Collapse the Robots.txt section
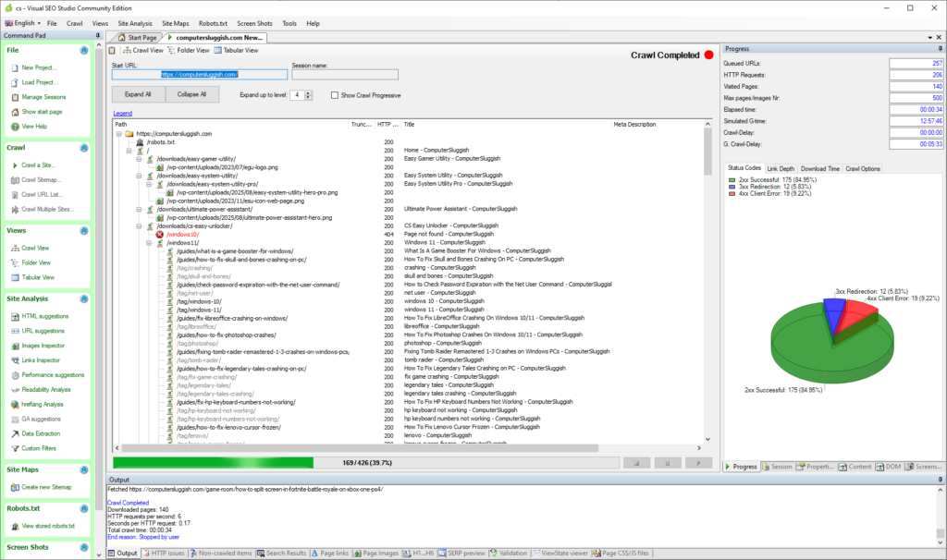The image size is (947, 560). point(84,508)
